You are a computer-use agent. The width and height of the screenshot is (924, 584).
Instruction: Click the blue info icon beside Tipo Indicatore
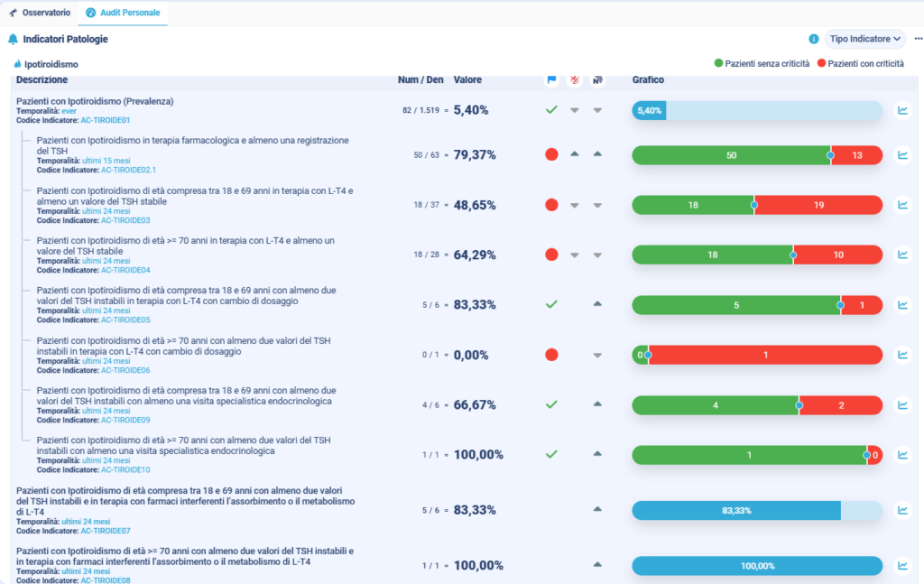(x=814, y=39)
